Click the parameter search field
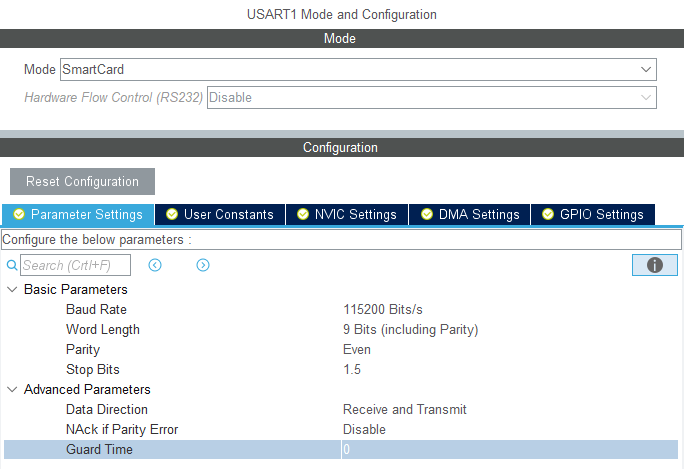 [75, 265]
